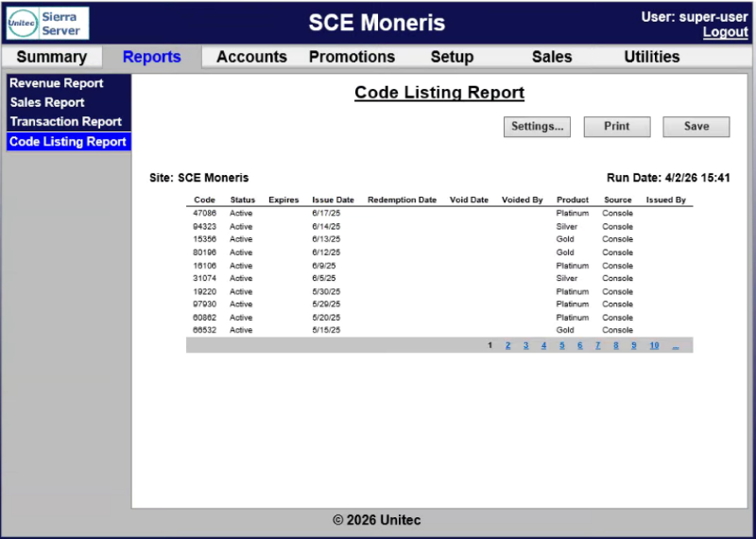Log out via the Logout link

click(x=725, y=32)
